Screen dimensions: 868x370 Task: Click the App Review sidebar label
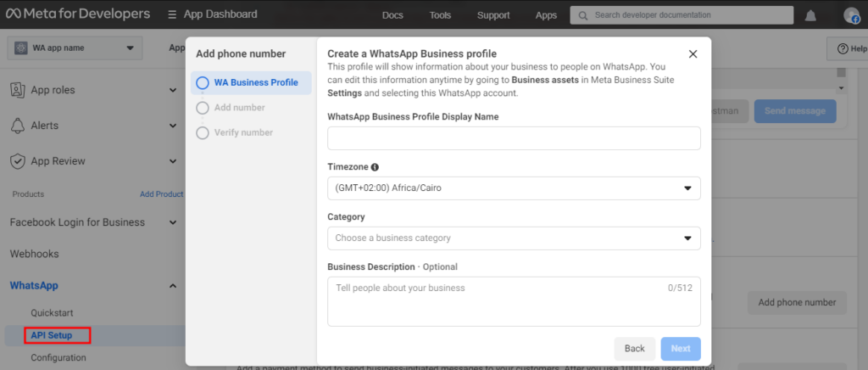[58, 161]
